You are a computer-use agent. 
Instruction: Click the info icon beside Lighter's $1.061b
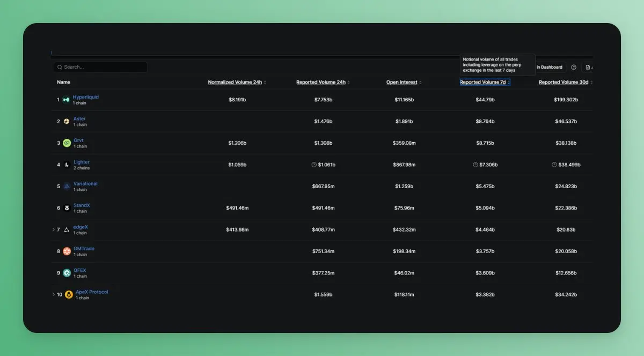[x=314, y=165]
